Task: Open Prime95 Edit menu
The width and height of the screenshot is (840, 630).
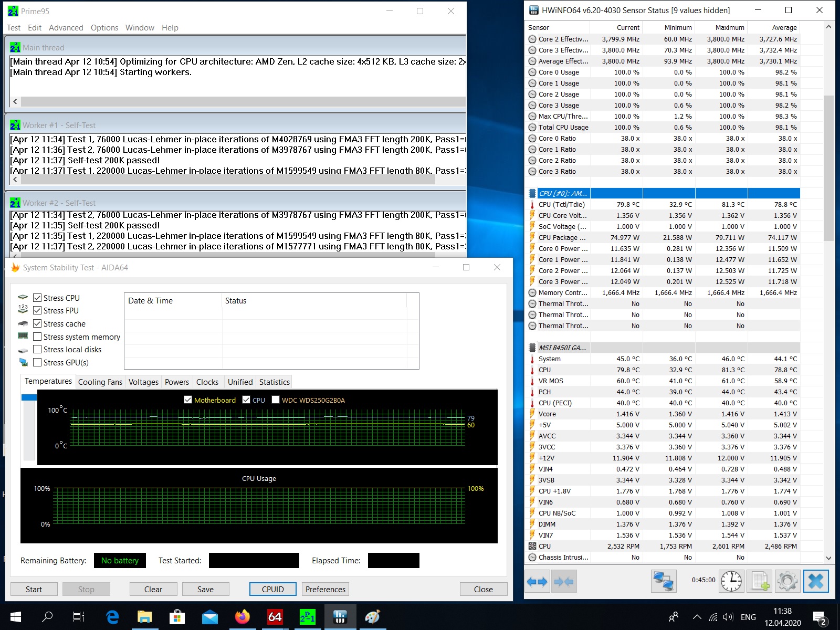Action: point(35,28)
